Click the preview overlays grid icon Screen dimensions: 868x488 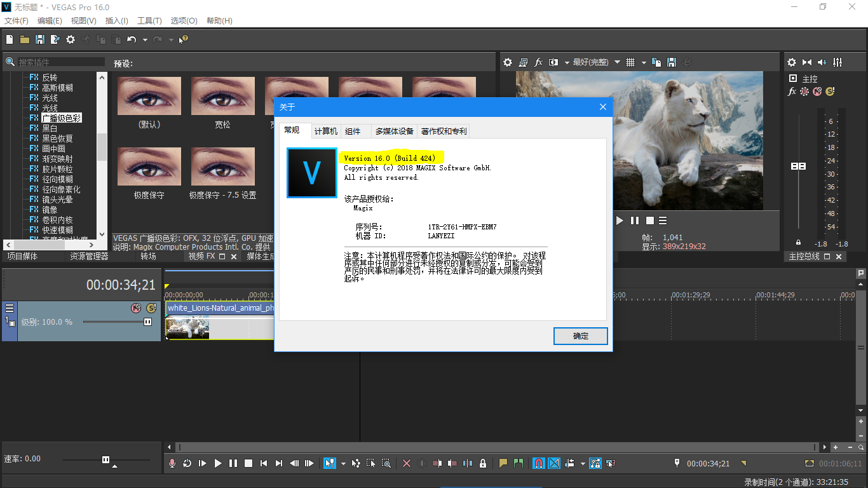(x=630, y=62)
